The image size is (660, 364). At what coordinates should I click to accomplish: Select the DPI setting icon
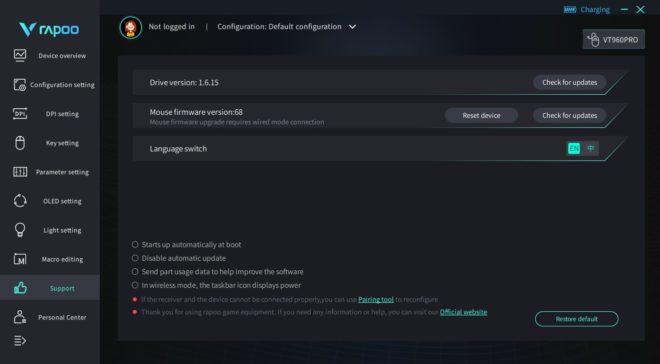click(x=20, y=114)
